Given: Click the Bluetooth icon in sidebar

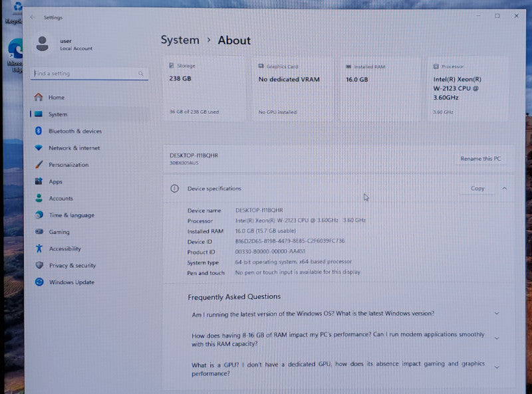Looking at the screenshot, I should point(39,131).
